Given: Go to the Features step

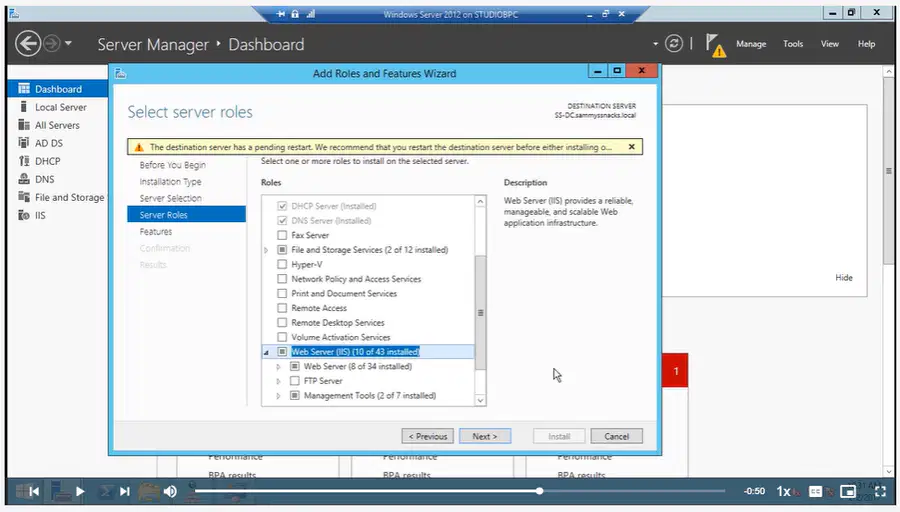Looking at the screenshot, I should (x=156, y=231).
